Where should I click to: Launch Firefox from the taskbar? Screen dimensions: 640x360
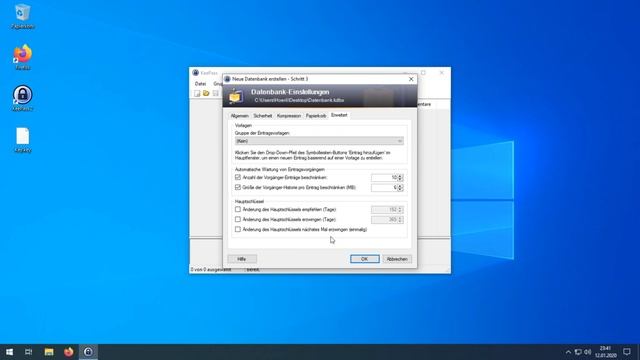tap(69, 352)
